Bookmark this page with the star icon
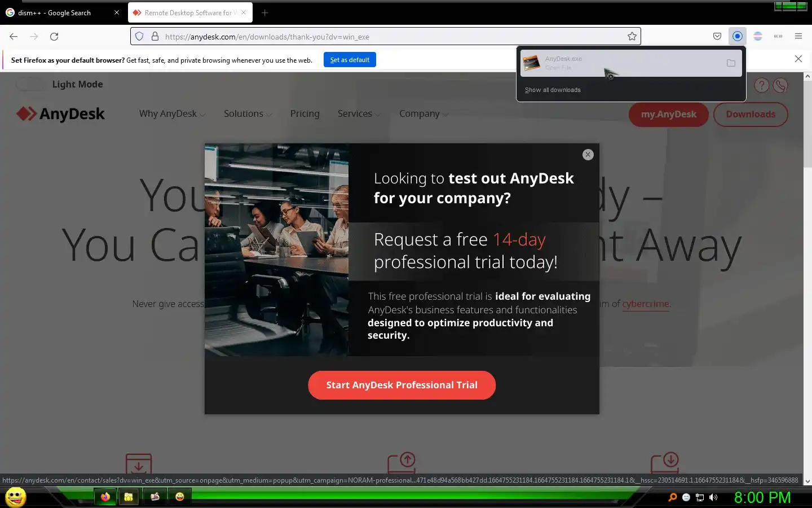Image resolution: width=812 pixels, height=508 pixels. coord(632,36)
